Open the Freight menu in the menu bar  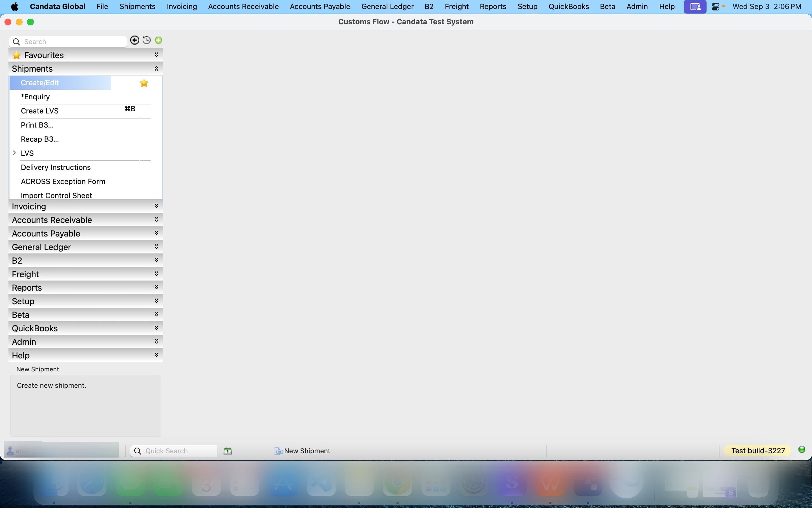coord(457,7)
